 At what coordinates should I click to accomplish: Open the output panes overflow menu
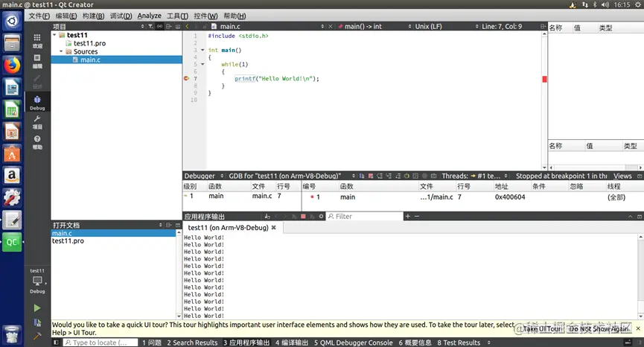coord(488,343)
